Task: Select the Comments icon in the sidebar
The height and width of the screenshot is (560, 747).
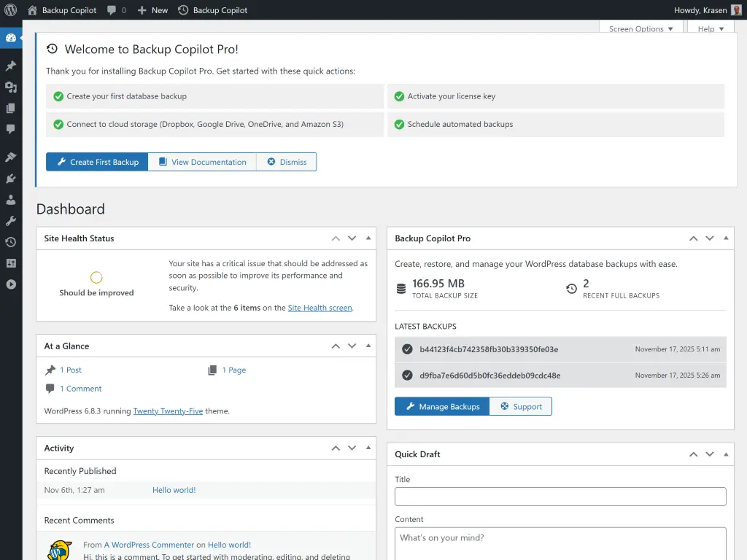Action: coord(10,128)
